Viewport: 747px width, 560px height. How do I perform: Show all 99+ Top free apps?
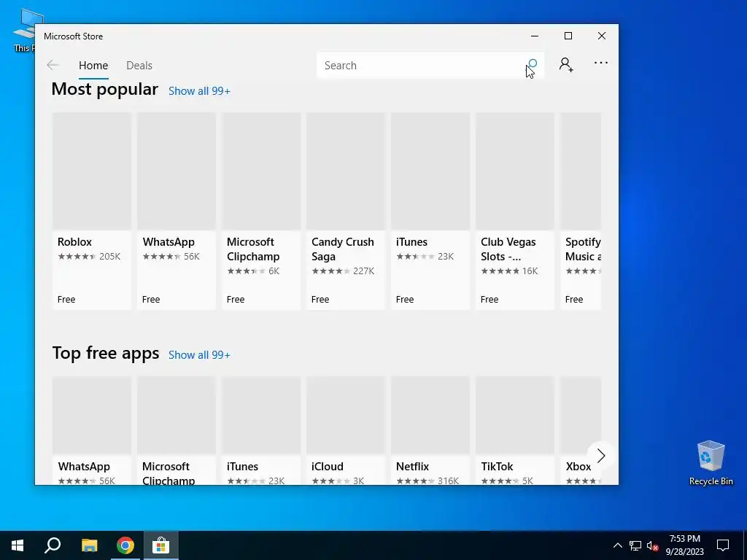tap(199, 355)
